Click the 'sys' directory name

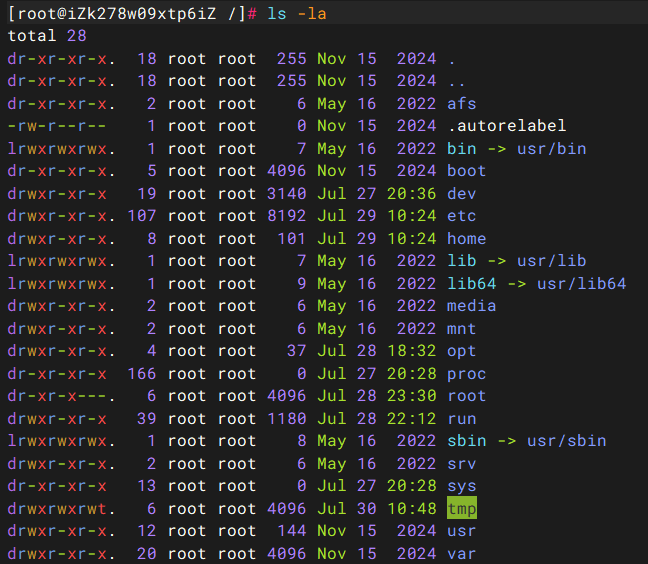pyautogui.click(x=462, y=486)
